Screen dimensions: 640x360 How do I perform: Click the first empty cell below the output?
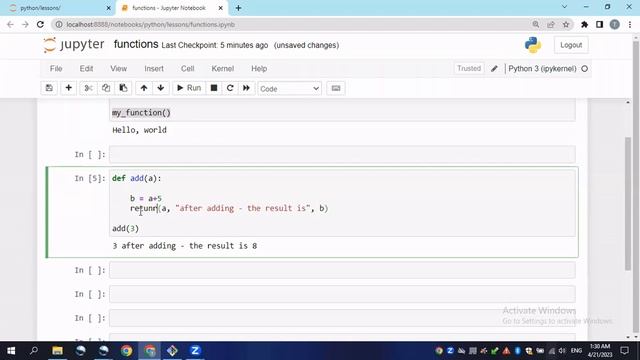click(x=342, y=270)
